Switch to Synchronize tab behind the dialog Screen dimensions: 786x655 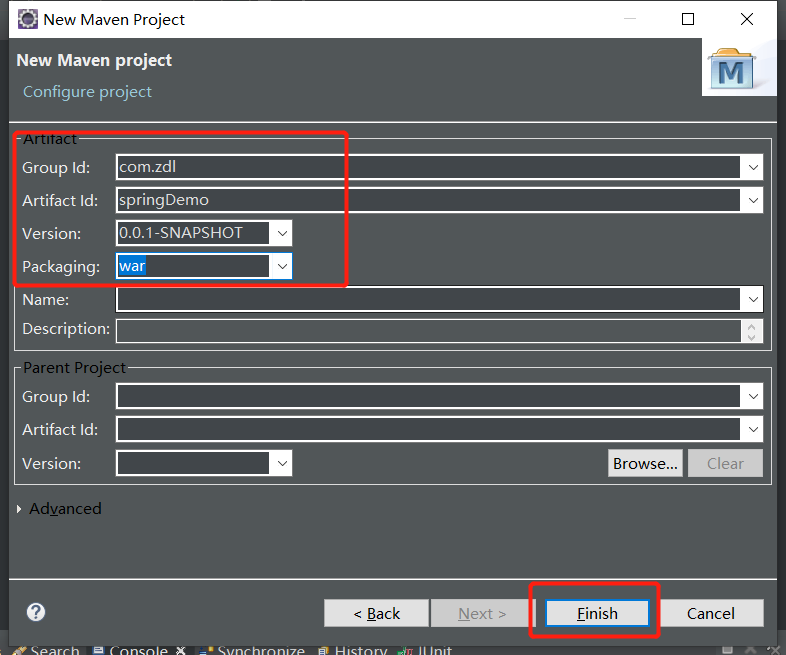click(x=252, y=650)
